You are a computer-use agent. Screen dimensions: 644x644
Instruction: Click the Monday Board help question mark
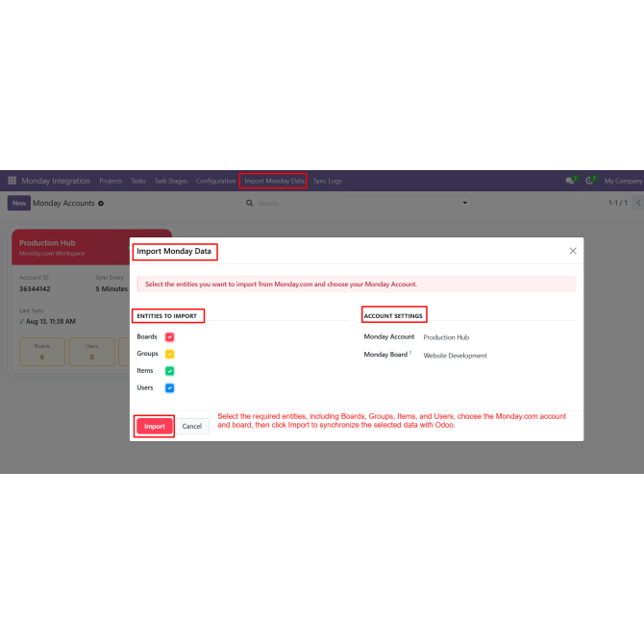pyautogui.click(x=409, y=353)
